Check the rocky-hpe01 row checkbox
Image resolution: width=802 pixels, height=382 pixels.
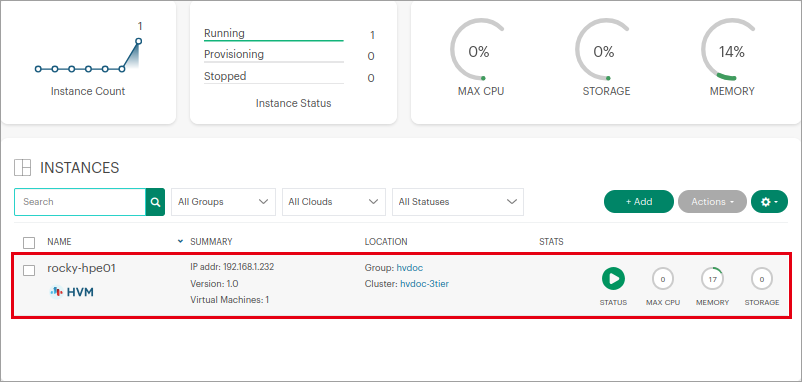29,271
